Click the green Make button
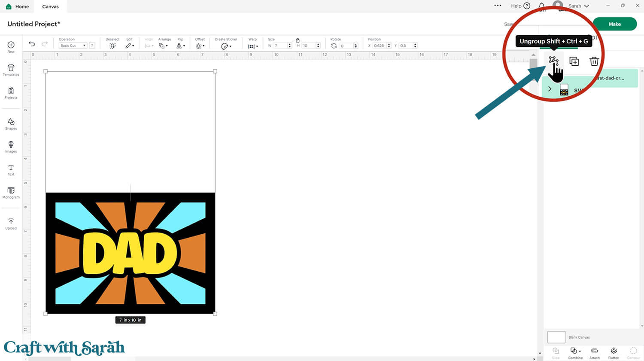 click(614, 24)
